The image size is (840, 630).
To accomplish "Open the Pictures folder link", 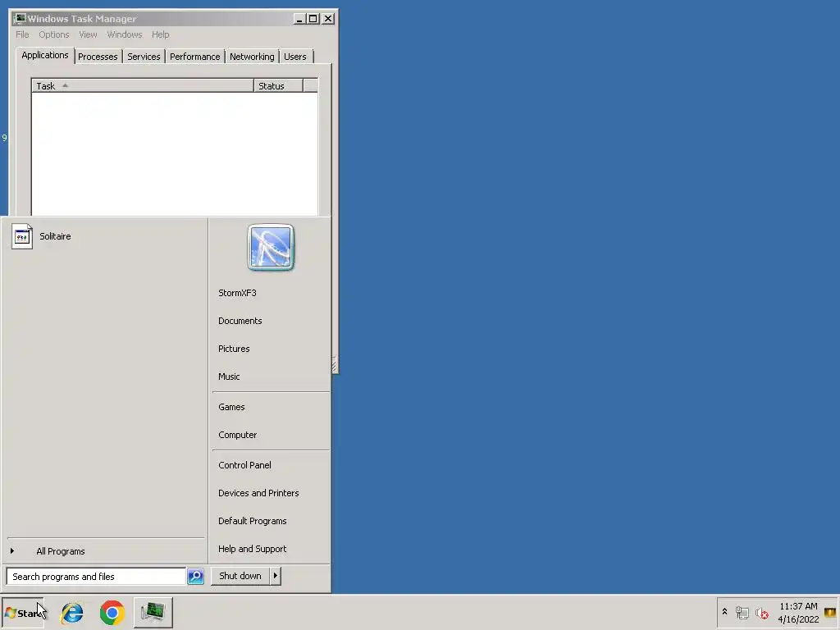I will pyautogui.click(x=234, y=349).
